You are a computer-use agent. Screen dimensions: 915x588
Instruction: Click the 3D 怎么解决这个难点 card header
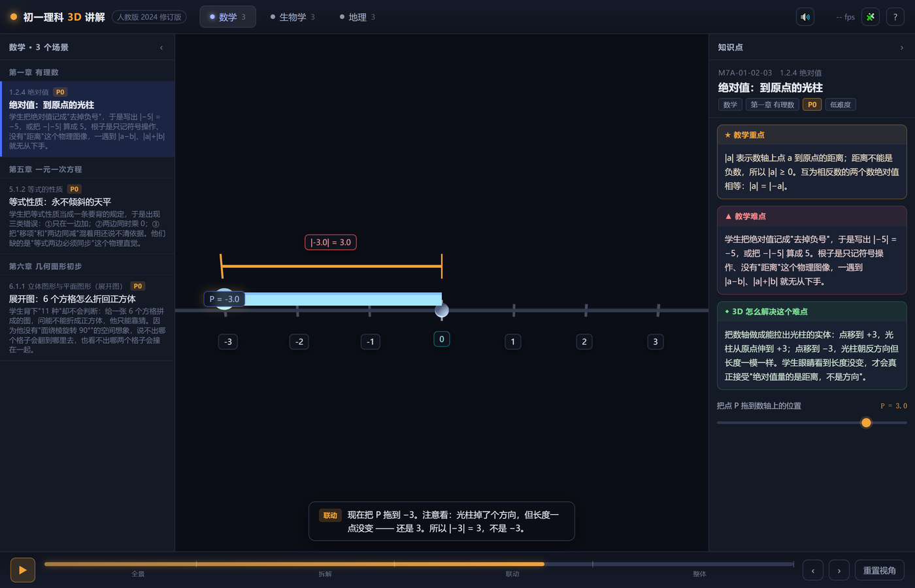(812, 312)
